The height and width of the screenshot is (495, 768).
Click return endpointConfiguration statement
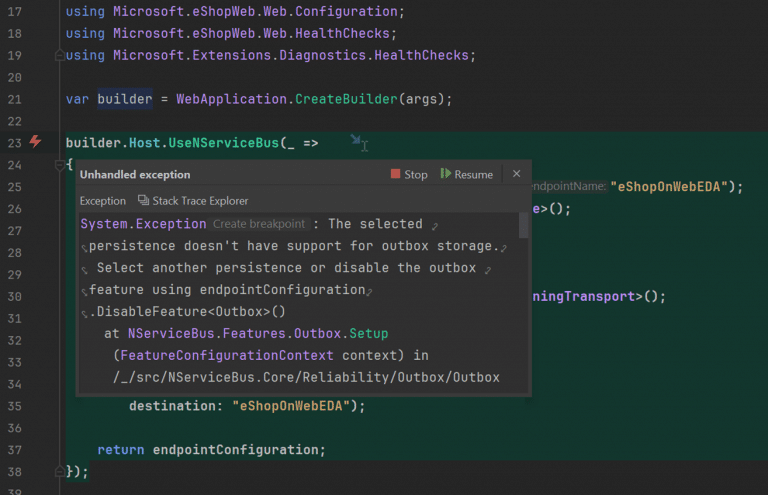coord(211,450)
